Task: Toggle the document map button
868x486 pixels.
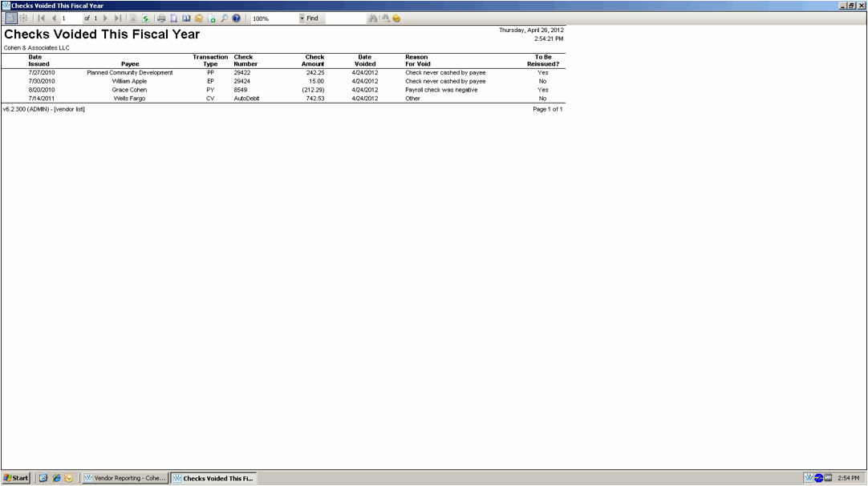Action: click(x=10, y=18)
